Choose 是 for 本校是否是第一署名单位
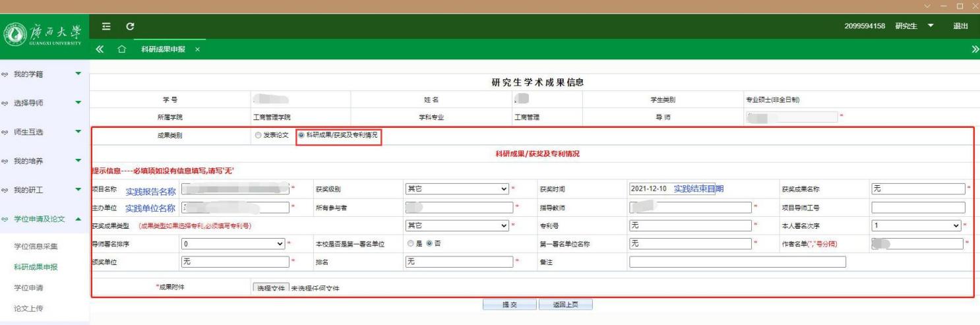This screenshot has width=980, height=325. coord(410,244)
